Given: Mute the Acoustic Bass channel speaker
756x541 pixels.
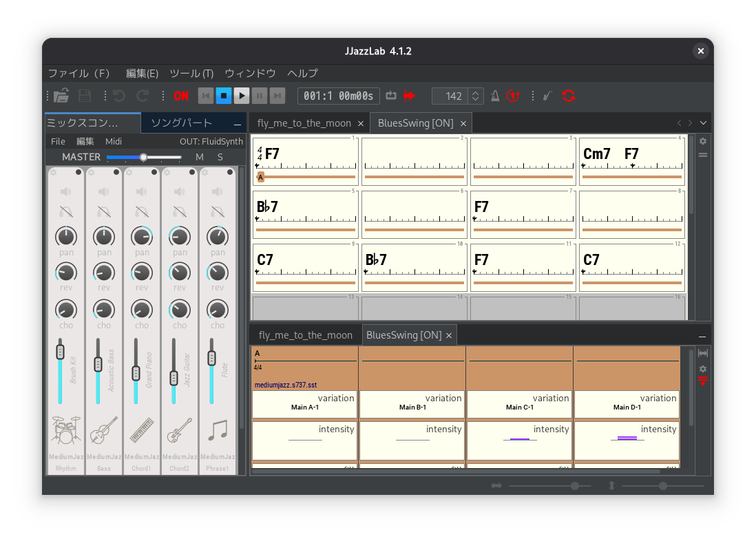Looking at the screenshot, I should coord(104,192).
